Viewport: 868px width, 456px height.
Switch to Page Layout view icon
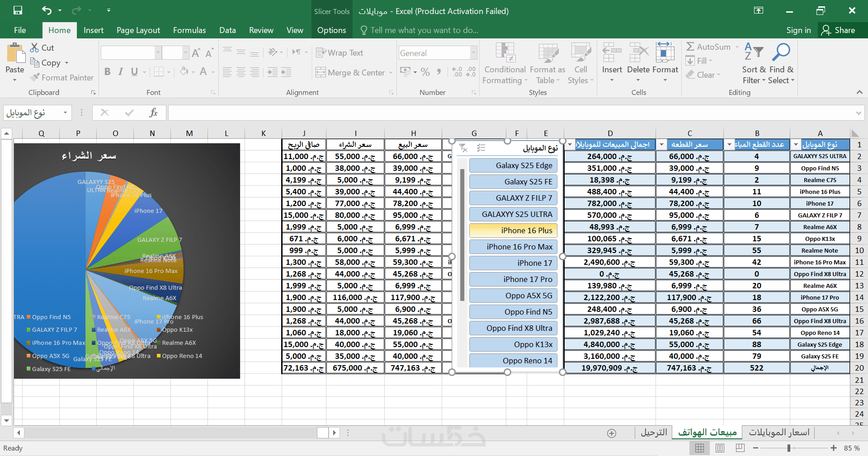tap(720, 448)
